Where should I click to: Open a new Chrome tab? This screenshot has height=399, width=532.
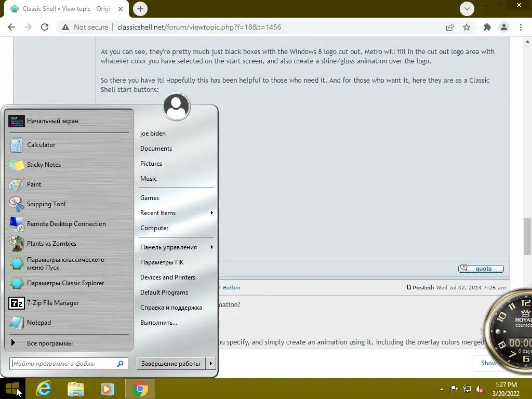[x=140, y=9]
